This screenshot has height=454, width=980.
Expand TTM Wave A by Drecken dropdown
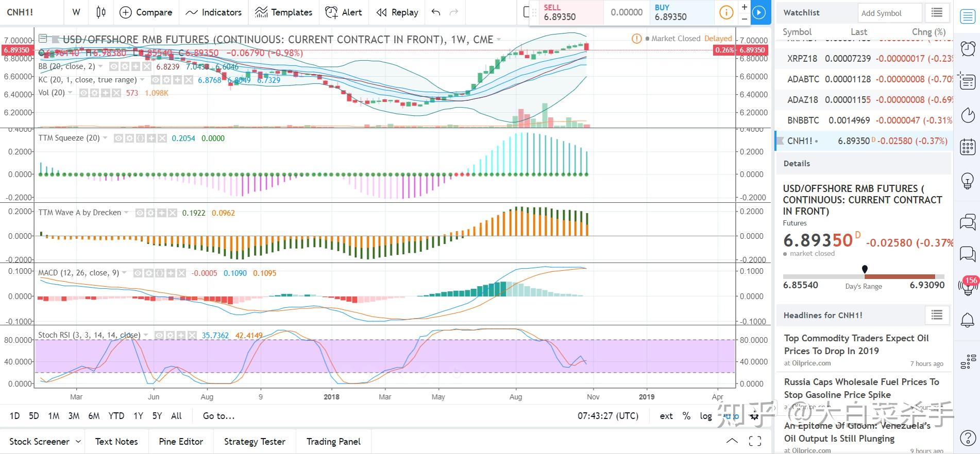pyautogui.click(x=126, y=213)
